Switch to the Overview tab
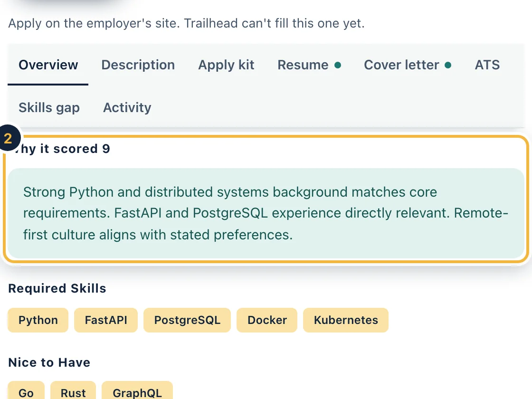The image size is (532, 399). coord(48,65)
